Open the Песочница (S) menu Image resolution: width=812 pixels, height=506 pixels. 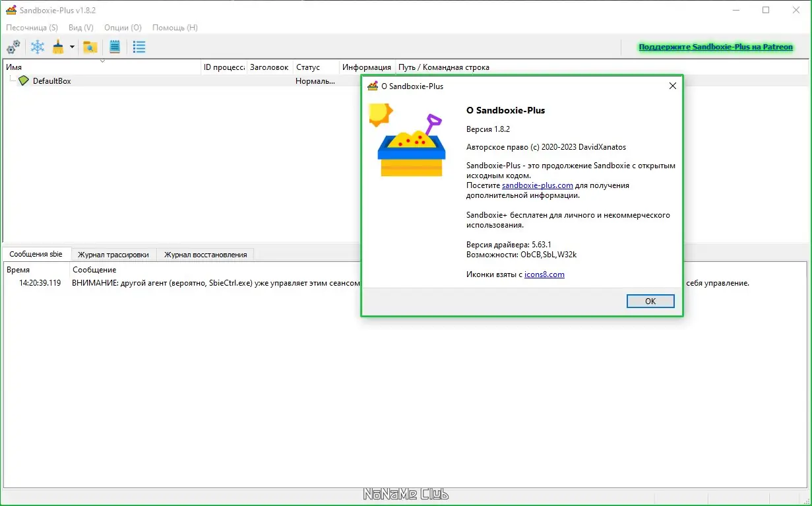pyautogui.click(x=32, y=28)
